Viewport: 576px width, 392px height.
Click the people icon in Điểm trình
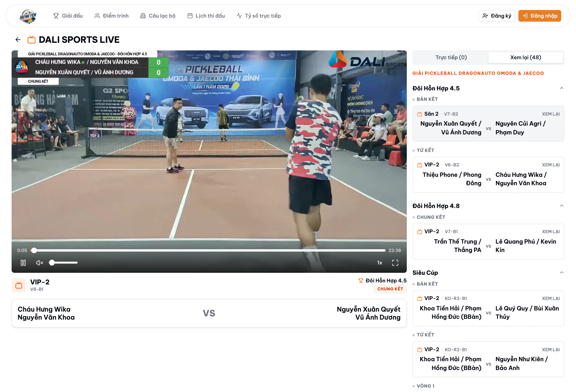[97, 16]
